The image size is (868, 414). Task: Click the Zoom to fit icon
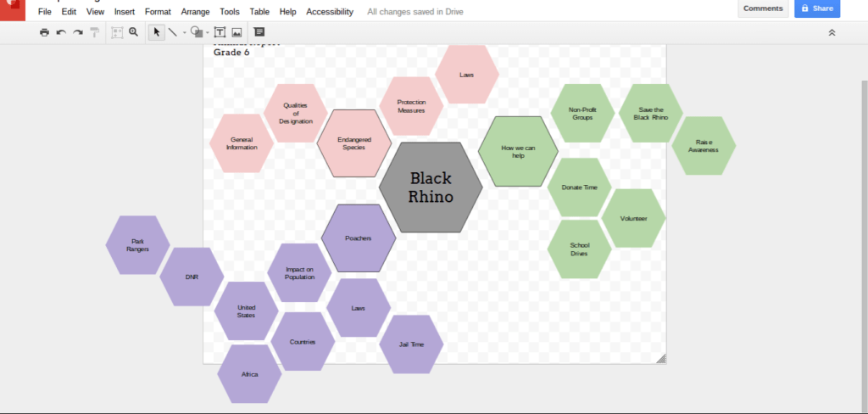[x=117, y=32]
